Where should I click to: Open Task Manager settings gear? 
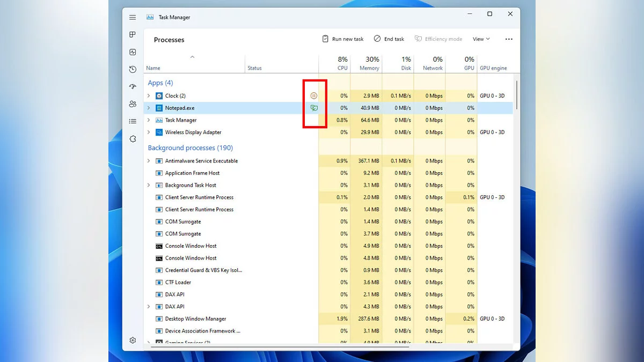click(x=133, y=340)
